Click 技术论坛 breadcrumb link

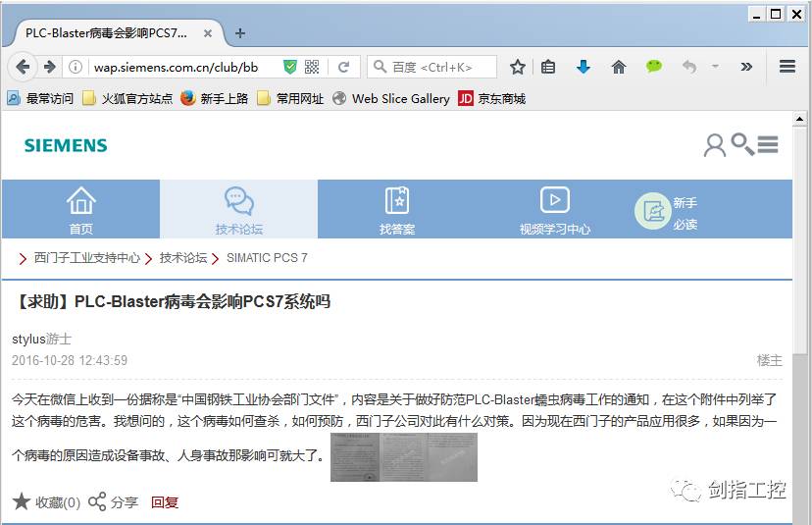pyautogui.click(x=183, y=257)
